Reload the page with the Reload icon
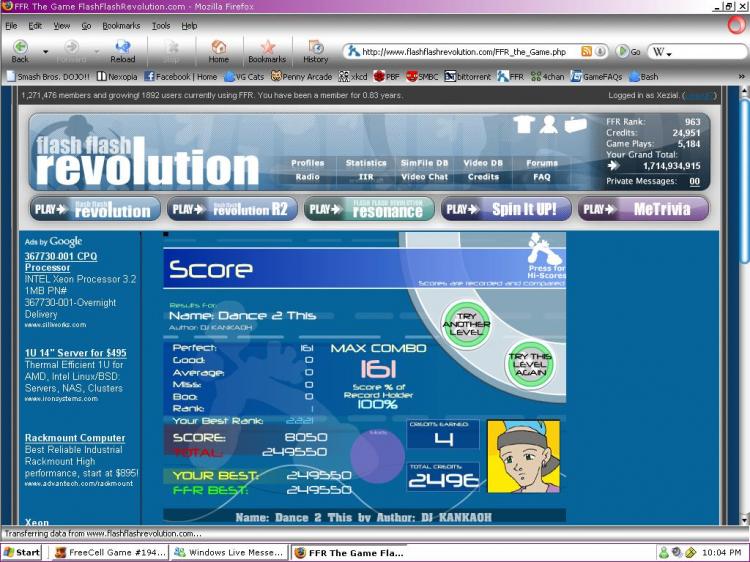Viewport: 750px width, 562px height. point(123,46)
